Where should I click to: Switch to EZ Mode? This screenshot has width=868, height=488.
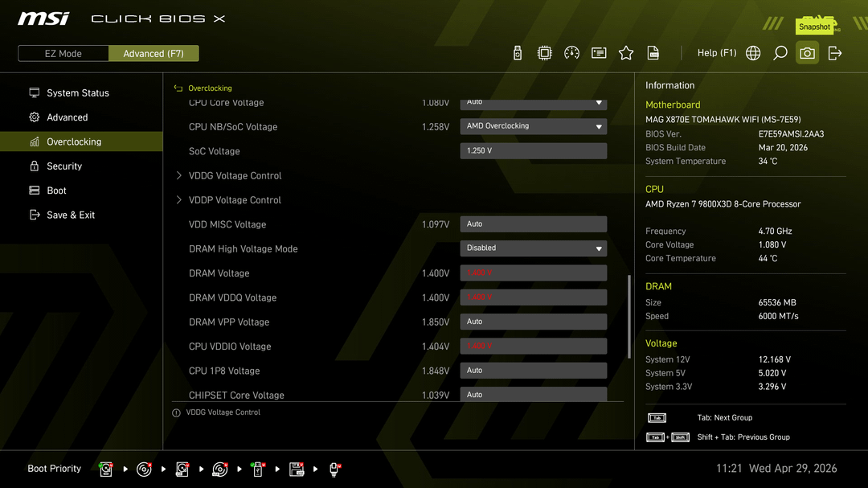point(63,54)
